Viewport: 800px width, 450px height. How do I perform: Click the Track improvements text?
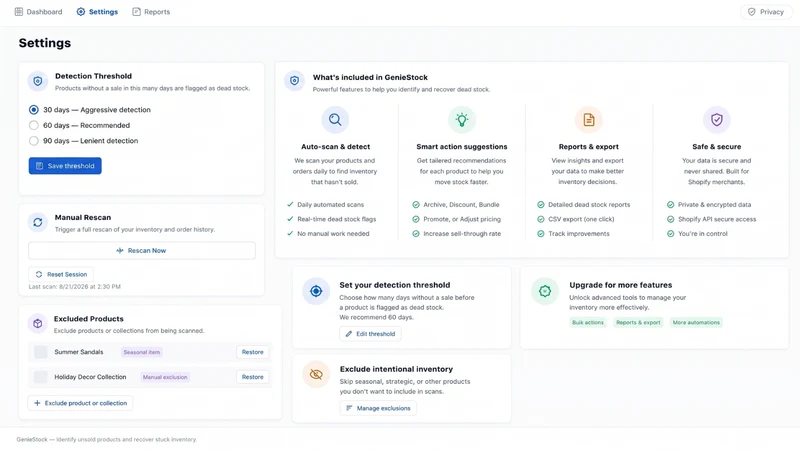coord(579,234)
